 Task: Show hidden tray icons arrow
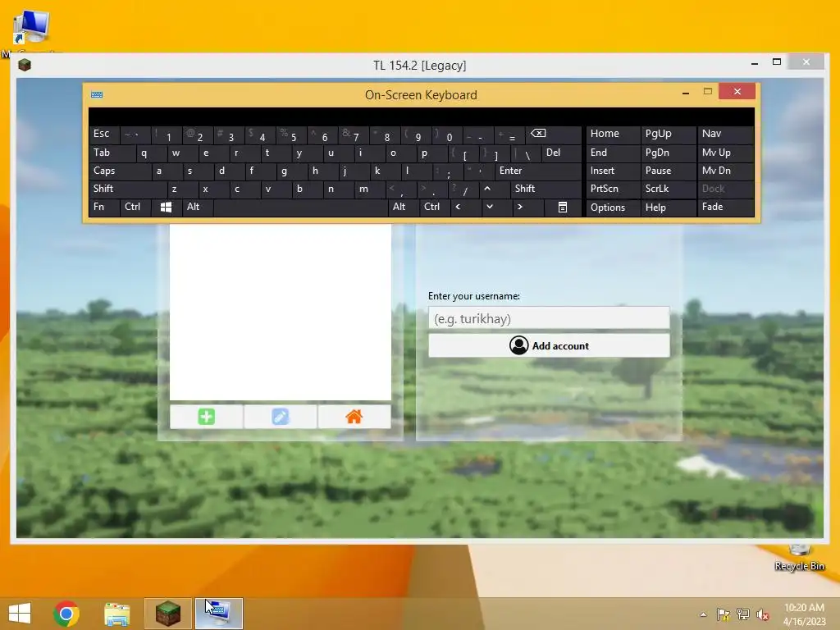(703, 614)
